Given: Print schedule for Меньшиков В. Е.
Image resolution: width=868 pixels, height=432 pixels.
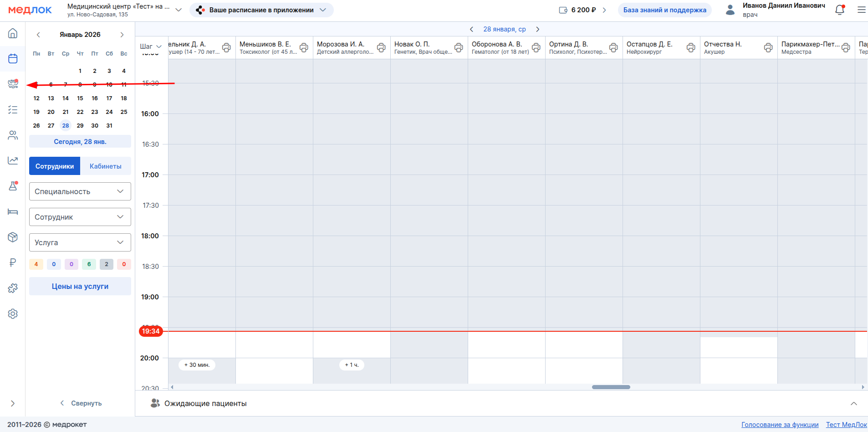Looking at the screenshot, I should click(304, 47).
